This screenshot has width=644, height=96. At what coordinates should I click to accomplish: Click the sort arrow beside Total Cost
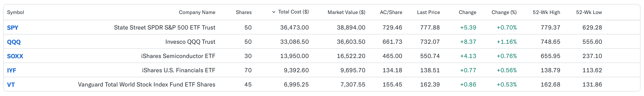[x=274, y=12]
